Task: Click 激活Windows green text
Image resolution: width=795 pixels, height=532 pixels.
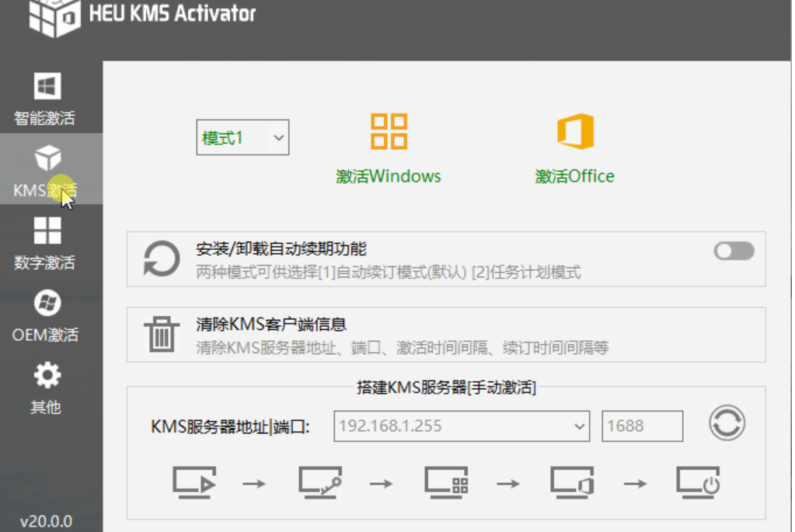Action: point(388,176)
